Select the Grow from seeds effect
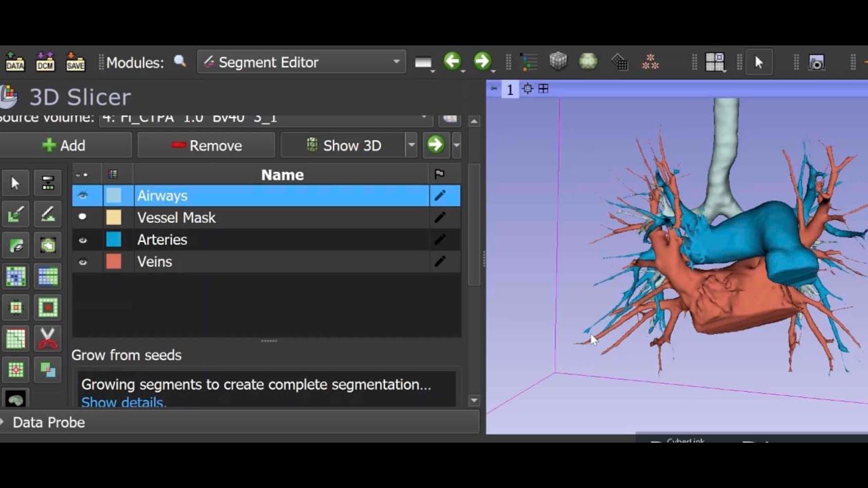The width and height of the screenshot is (868, 488). [x=16, y=277]
